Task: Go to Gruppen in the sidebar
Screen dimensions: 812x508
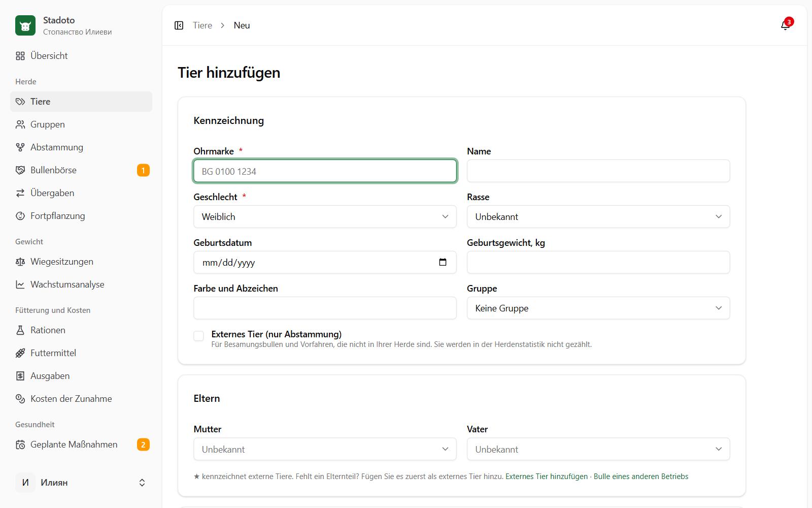Action: pyautogui.click(x=81, y=124)
